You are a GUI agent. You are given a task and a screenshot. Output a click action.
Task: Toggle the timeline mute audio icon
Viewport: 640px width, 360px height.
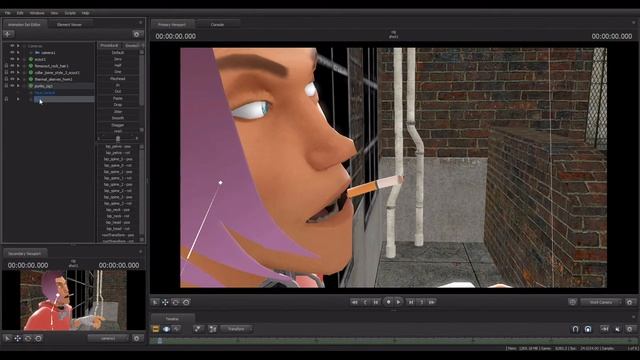(x=618, y=329)
